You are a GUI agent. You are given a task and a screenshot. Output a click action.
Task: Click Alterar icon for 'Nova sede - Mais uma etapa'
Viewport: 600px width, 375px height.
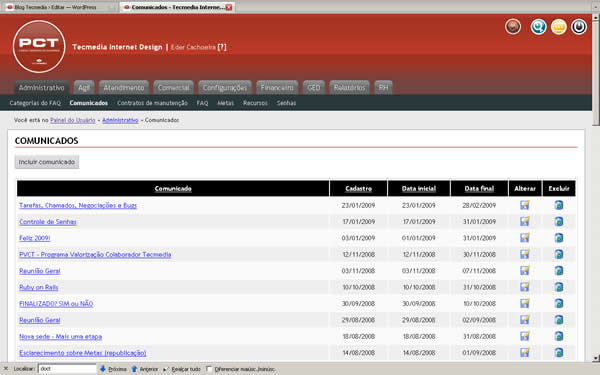point(525,336)
